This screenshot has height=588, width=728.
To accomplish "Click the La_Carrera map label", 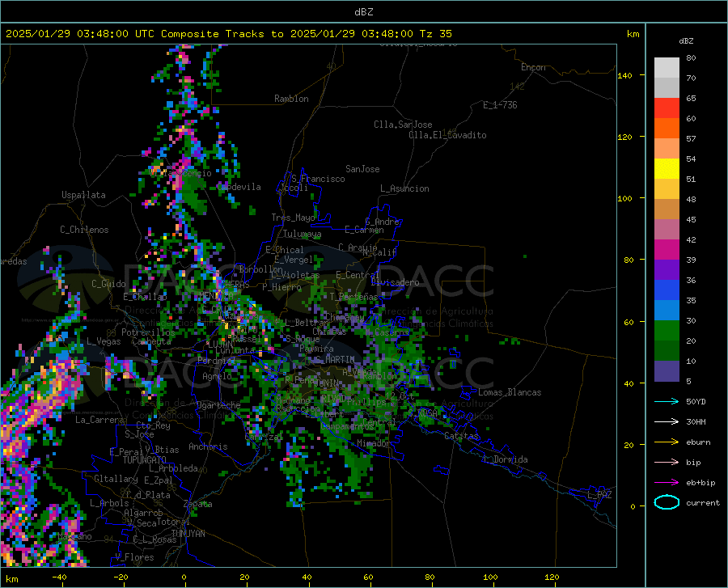I will (x=99, y=420).
